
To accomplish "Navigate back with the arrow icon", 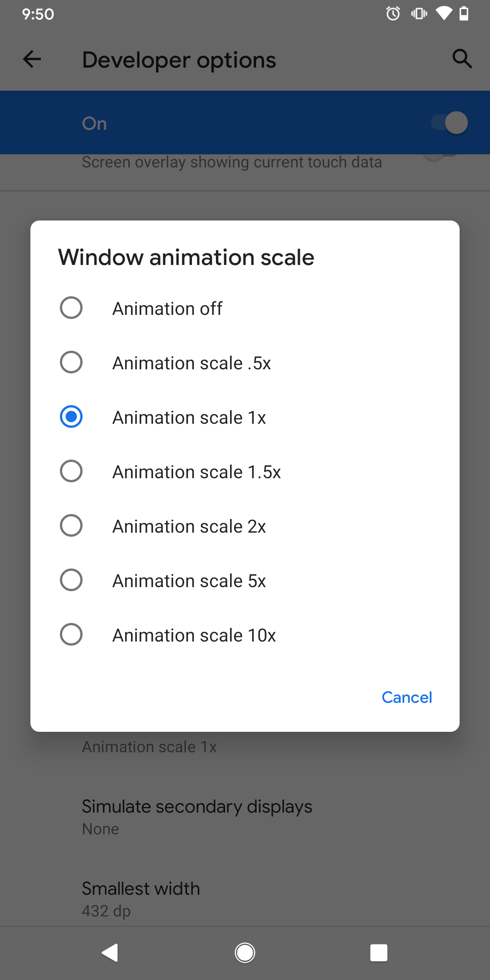I will (x=31, y=59).
